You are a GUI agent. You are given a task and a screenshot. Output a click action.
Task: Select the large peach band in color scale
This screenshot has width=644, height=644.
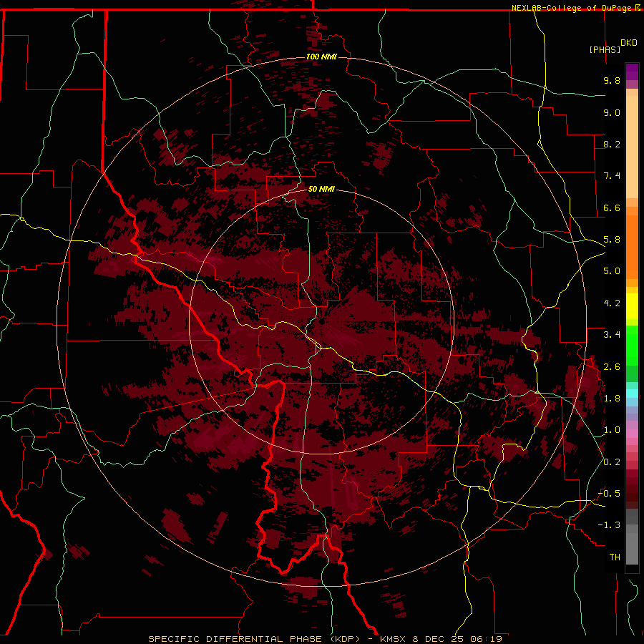(632, 147)
